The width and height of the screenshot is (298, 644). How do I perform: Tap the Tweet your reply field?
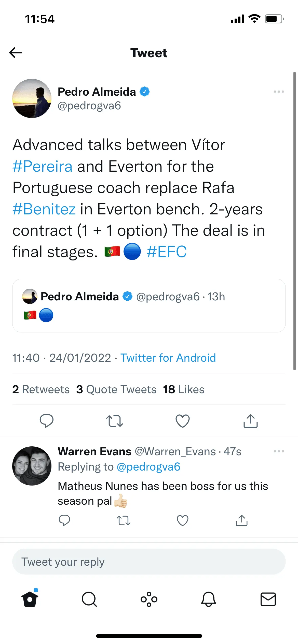(x=149, y=562)
